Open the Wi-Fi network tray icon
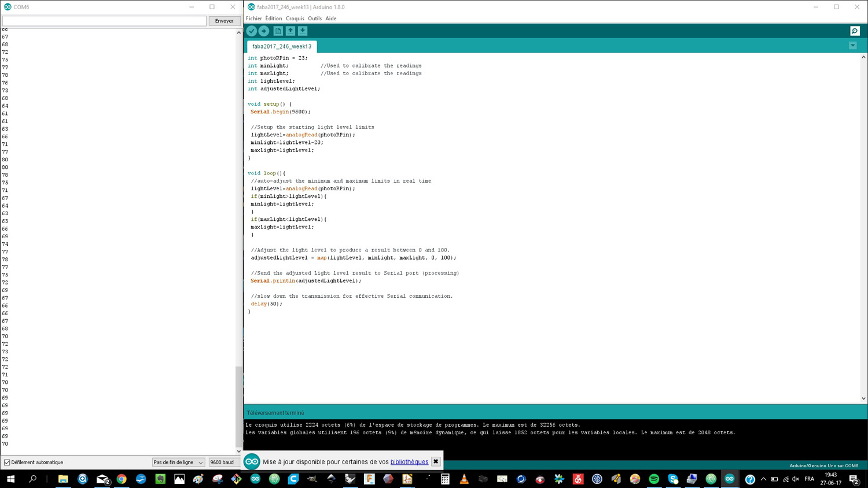Image resolution: width=868 pixels, height=488 pixels. click(785, 479)
